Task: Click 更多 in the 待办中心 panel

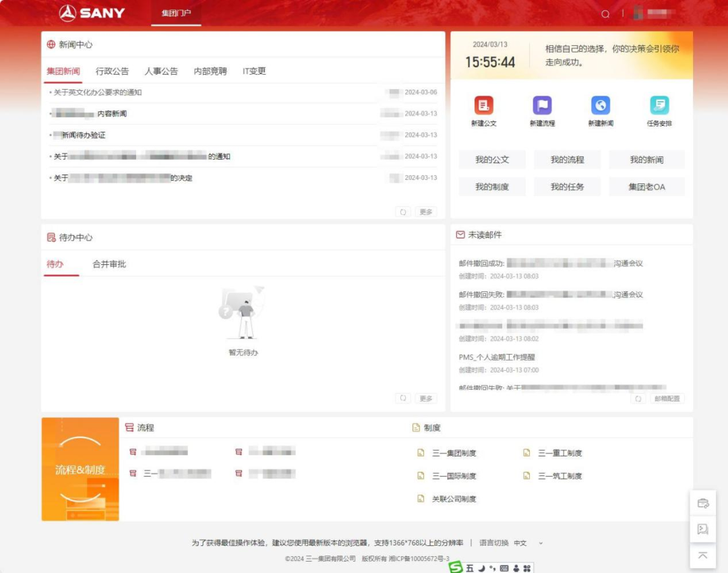Action: point(426,398)
